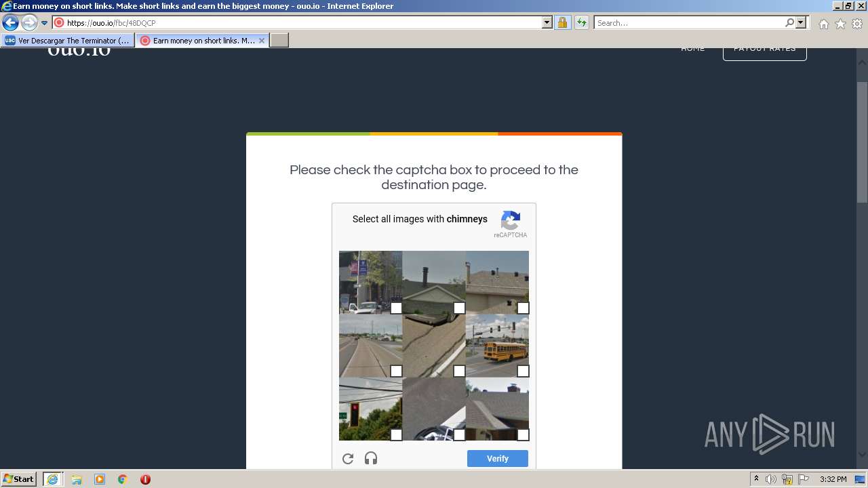Reload the captcha challenge

348,459
